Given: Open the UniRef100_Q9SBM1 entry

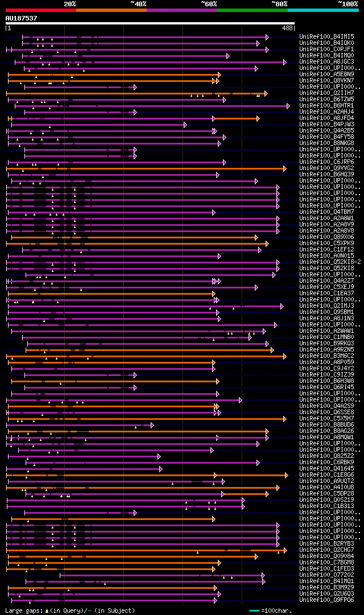Looking at the screenshot, I should click(326, 312).
